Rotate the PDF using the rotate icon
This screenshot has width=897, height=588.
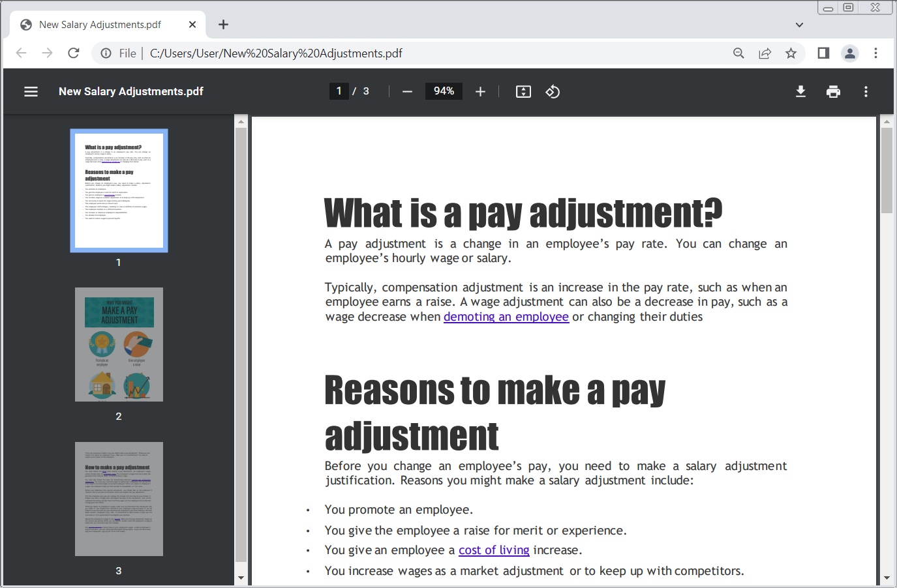553,91
